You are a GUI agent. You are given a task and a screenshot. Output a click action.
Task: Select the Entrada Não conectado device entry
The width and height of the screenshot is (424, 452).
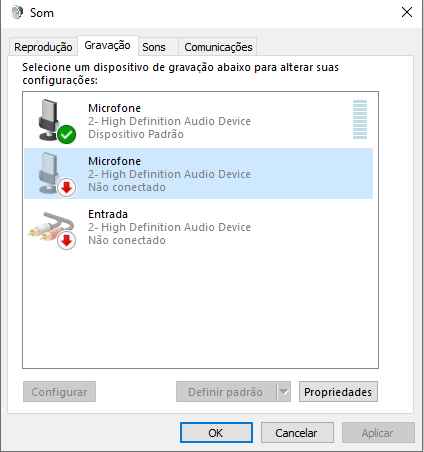click(x=199, y=227)
